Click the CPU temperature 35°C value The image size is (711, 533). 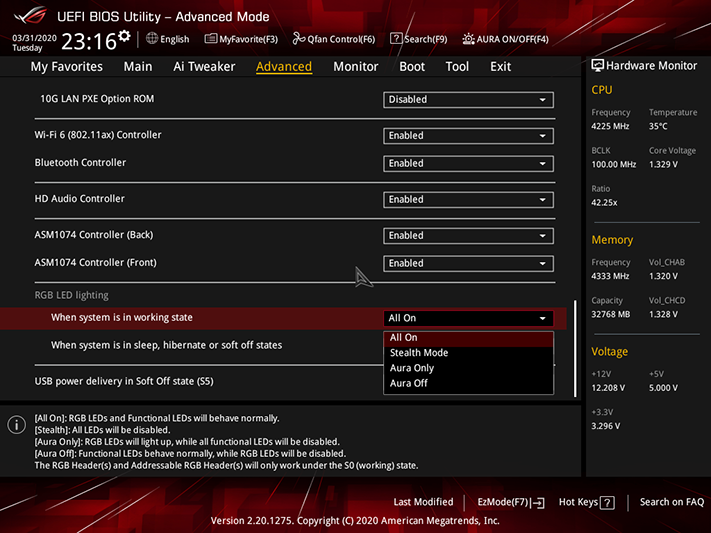coord(658,127)
